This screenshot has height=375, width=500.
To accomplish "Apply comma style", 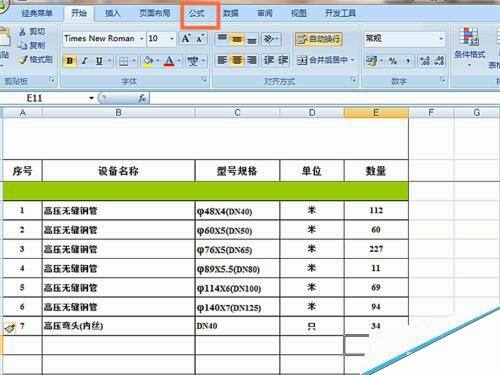I will 408,61.
